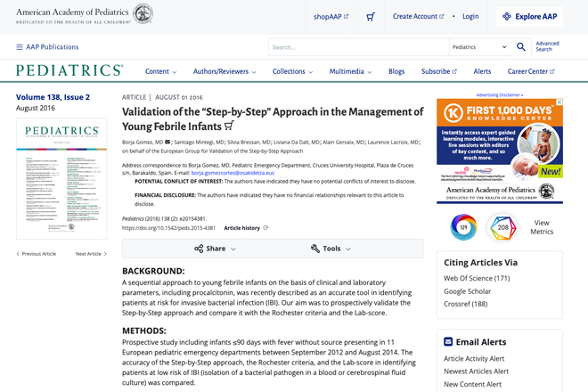The height and width of the screenshot is (392, 588).
Task: Click Newest Articles Alert
Action: 477,372
